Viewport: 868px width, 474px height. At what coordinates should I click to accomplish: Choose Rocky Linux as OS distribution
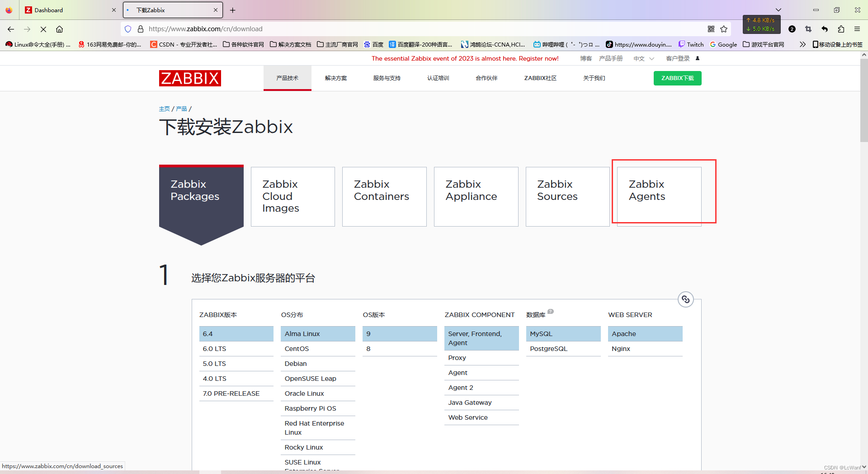tap(318, 447)
